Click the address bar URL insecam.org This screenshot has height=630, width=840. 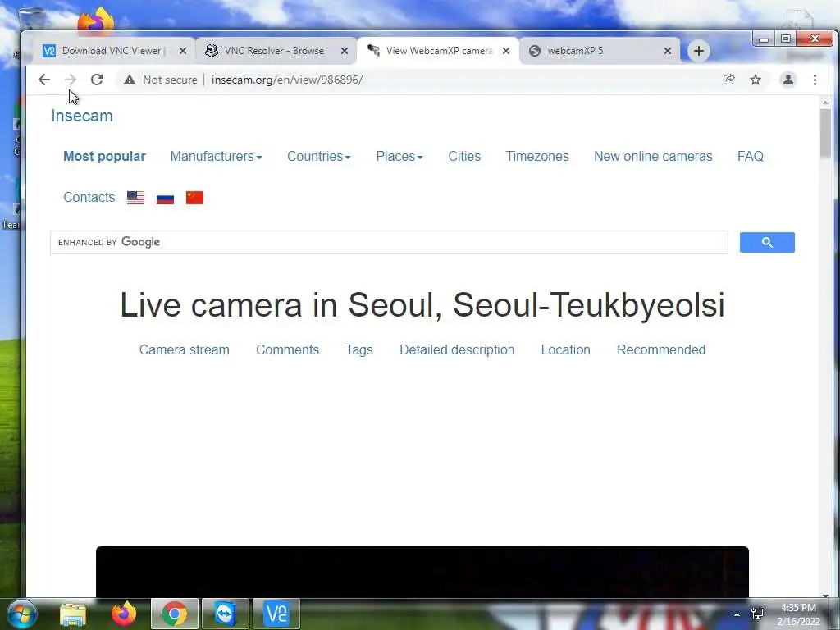tap(286, 80)
